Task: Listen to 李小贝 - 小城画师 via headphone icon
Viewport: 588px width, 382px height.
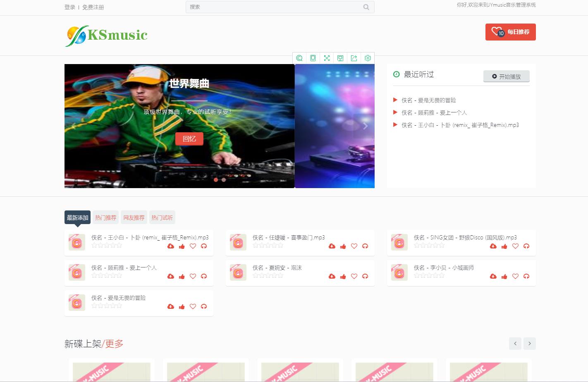Action: (x=526, y=277)
